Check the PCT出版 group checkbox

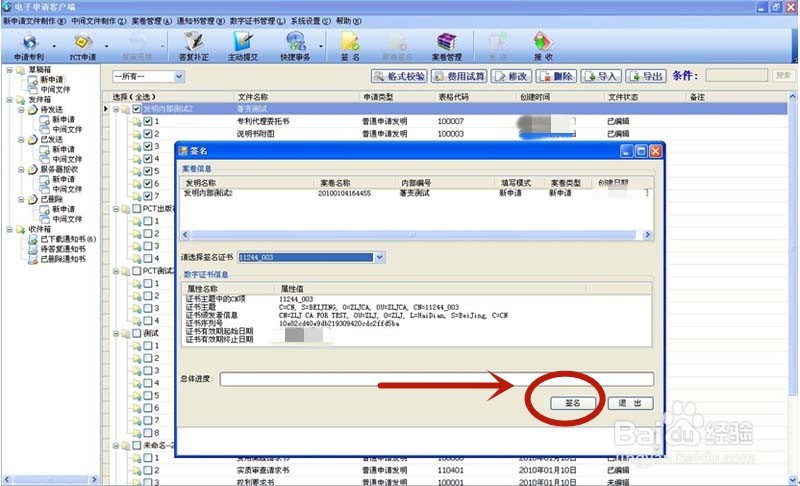tap(137, 209)
